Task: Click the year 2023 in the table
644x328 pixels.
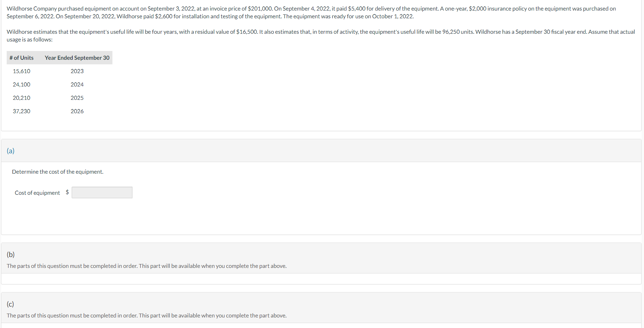Action: [x=77, y=71]
